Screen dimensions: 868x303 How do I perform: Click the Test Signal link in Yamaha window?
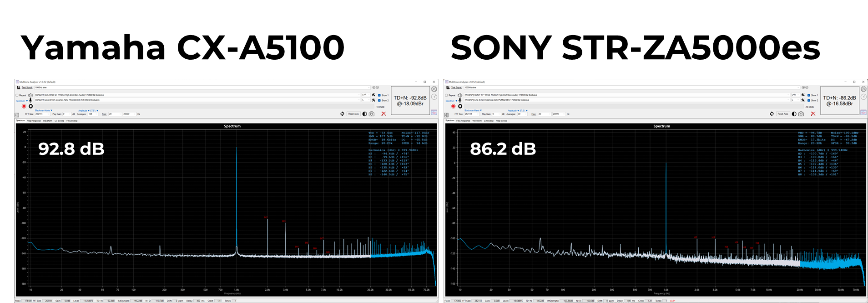coord(27,87)
